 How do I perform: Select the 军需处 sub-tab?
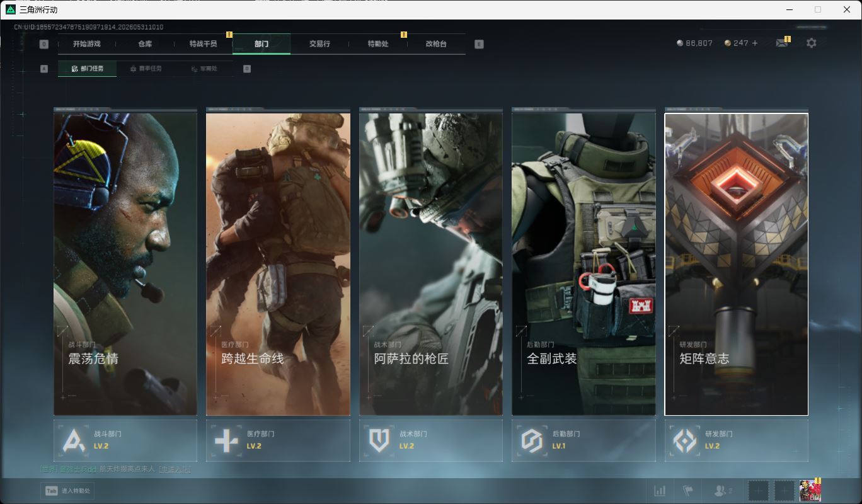(204, 69)
